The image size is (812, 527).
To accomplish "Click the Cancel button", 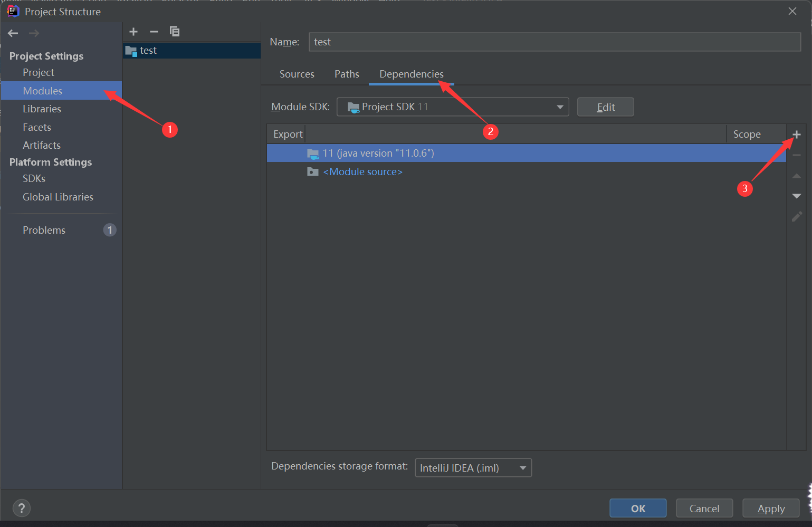I will click(x=704, y=509).
